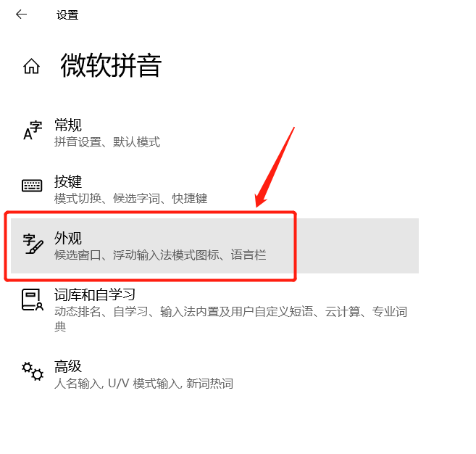This screenshot has width=476, height=454.
Task: Click the dictionary book icon for 词库和自学习
Action: point(33,300)
